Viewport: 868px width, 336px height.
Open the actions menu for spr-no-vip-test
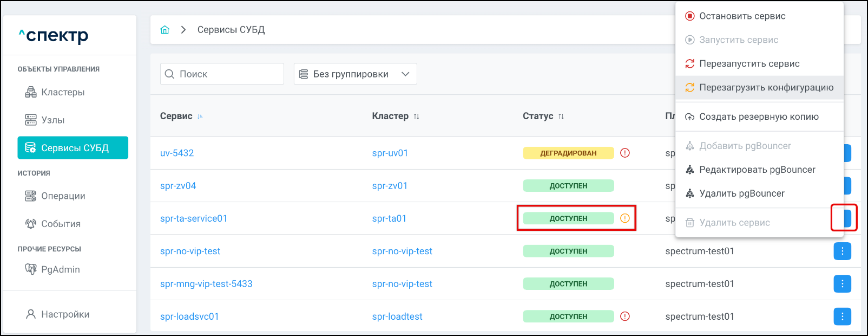[x=842, y=251]
